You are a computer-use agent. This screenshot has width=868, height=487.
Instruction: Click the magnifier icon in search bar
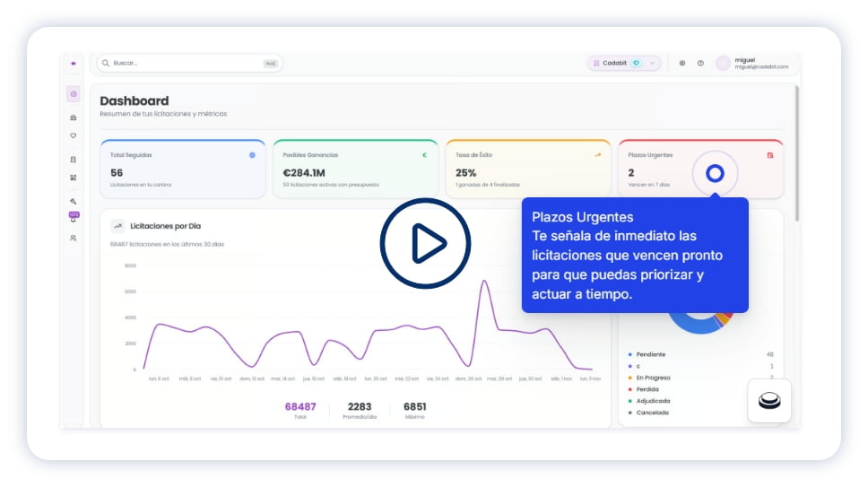pos(106,63)
